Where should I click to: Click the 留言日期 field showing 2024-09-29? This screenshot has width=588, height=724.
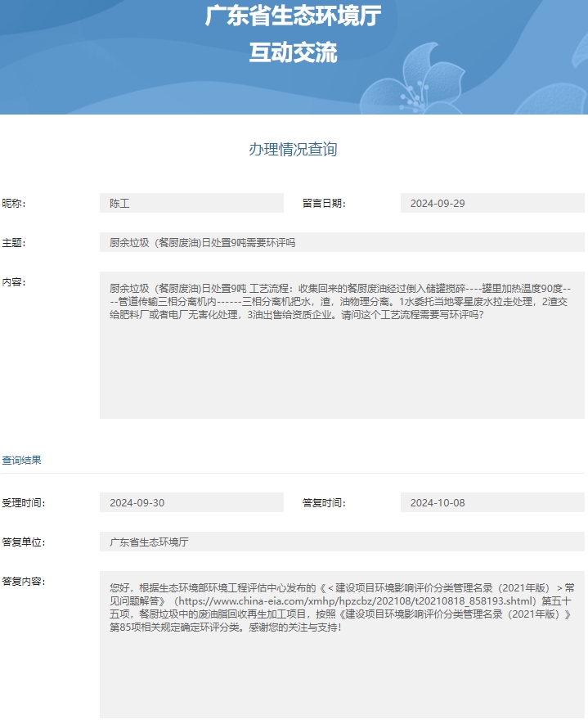[x=492, y=203]
